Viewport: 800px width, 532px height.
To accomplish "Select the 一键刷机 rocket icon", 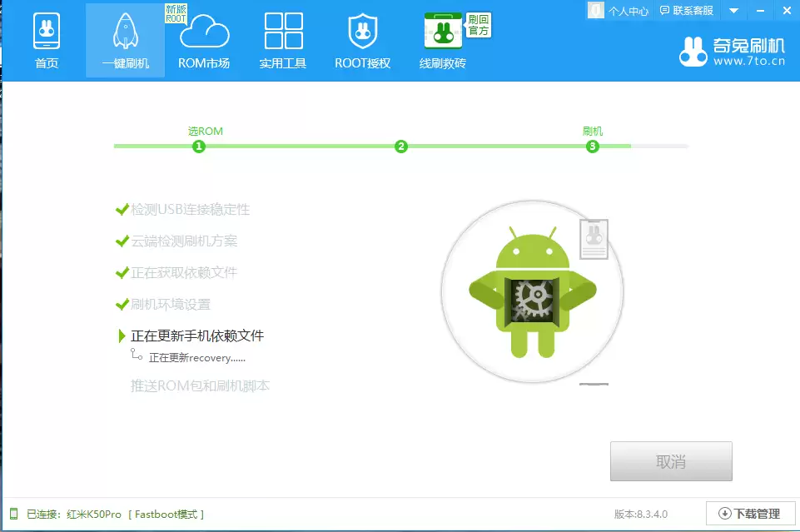I will 123,32.
